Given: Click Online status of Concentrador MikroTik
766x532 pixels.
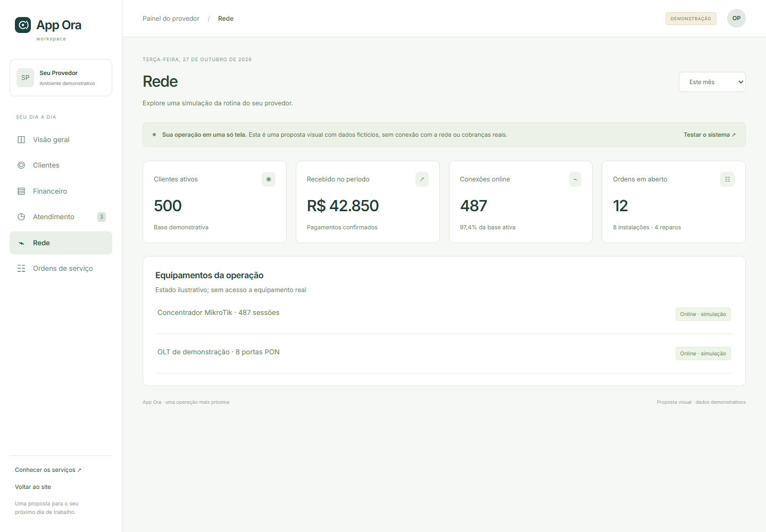Looking at the screenshot, I should click(x=703, y=314).
